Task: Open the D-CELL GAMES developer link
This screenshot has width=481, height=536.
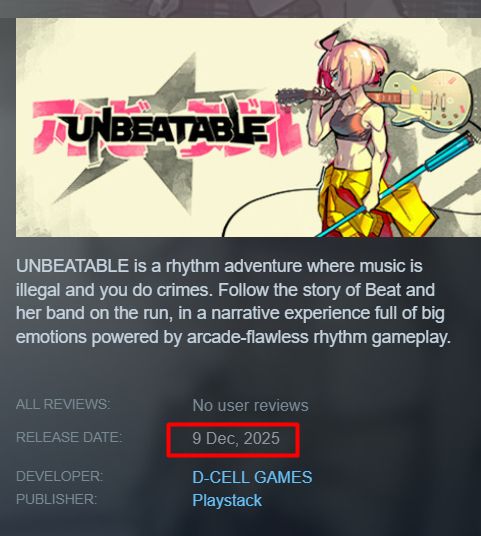Action: click(x=252, y=477)
